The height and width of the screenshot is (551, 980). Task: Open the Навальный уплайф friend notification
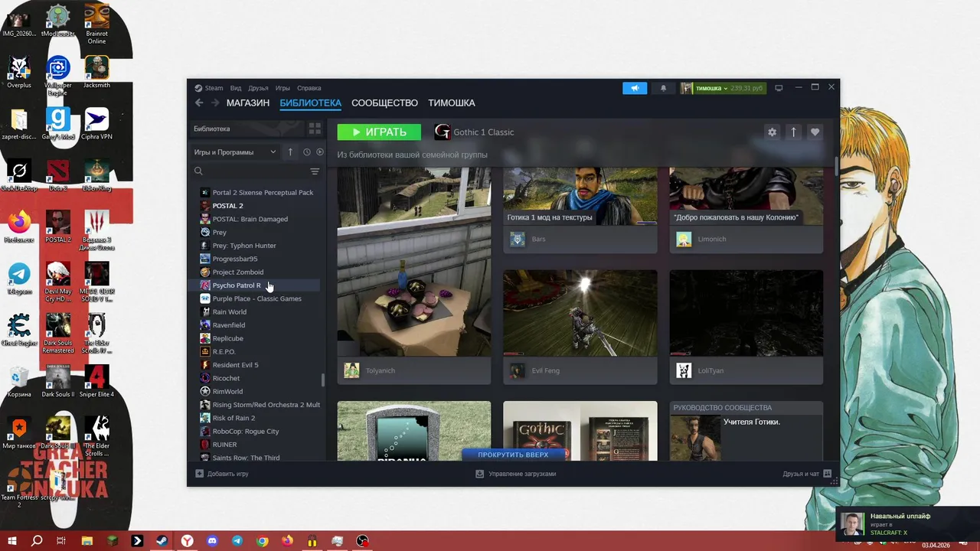907,523
